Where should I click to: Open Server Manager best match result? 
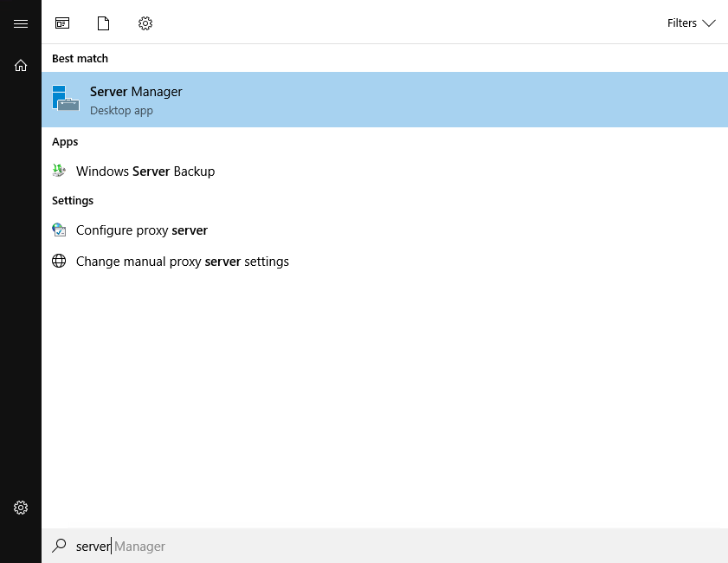(384, 100)
